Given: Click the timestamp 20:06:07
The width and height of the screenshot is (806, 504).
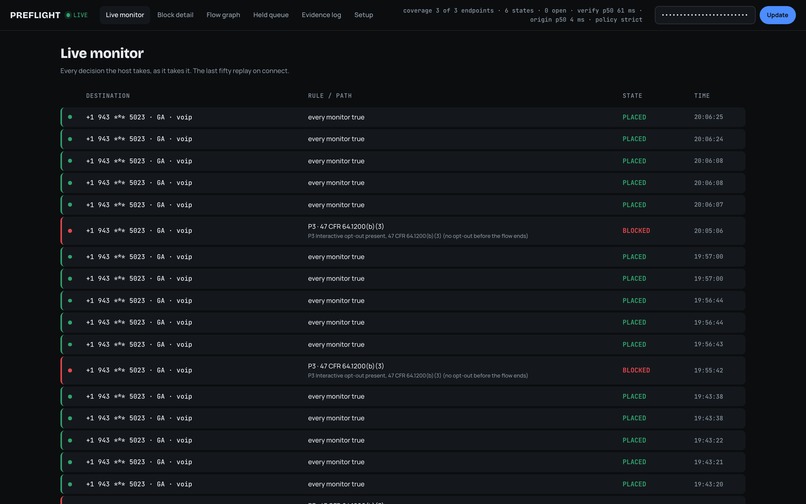Looking at the screenshot, I should (x=708, y=205).
